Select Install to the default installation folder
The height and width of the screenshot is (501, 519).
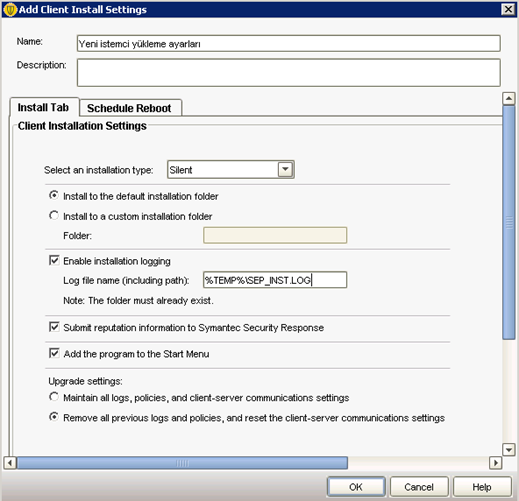(54, 195)
